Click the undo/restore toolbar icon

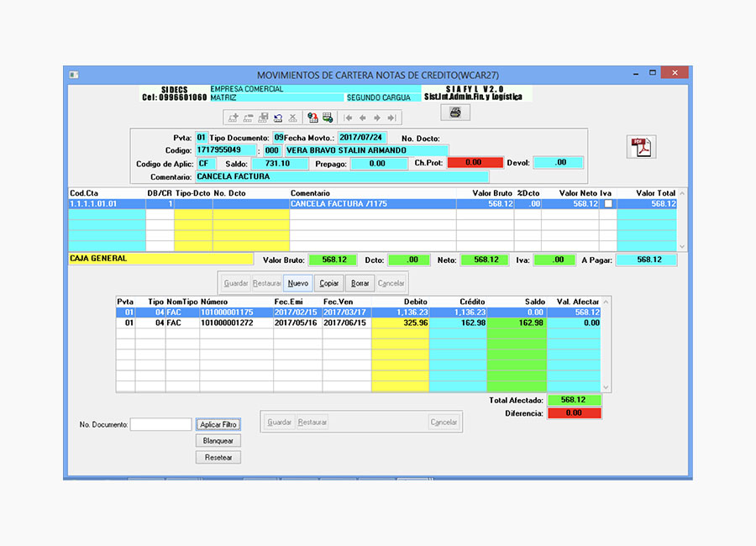278,118
